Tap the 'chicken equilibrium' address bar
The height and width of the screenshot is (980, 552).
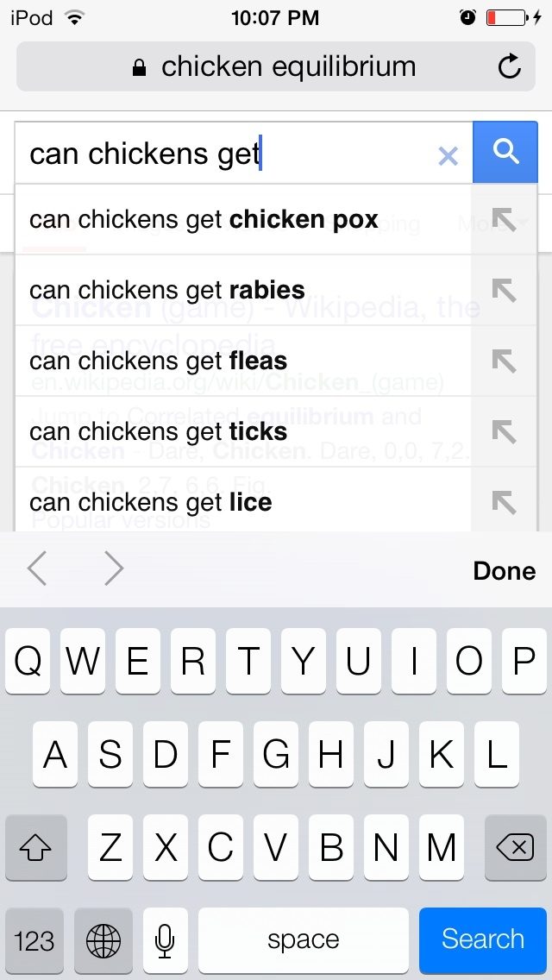[x=276, y=66]
